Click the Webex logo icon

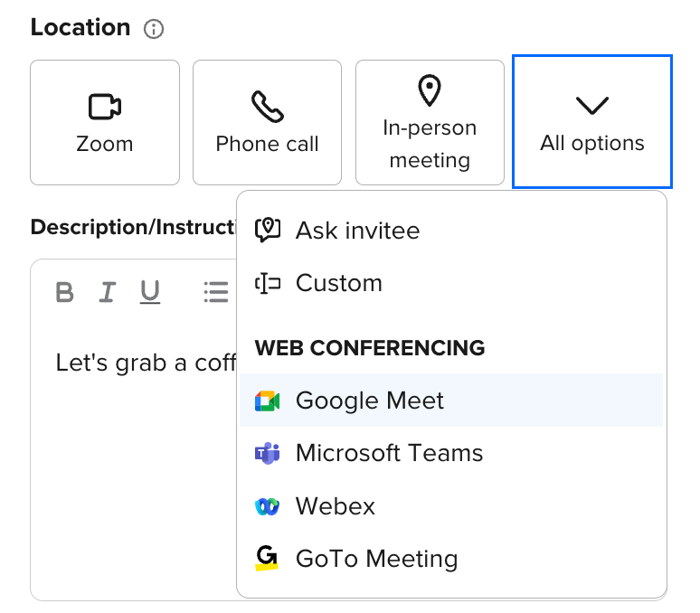267,506
